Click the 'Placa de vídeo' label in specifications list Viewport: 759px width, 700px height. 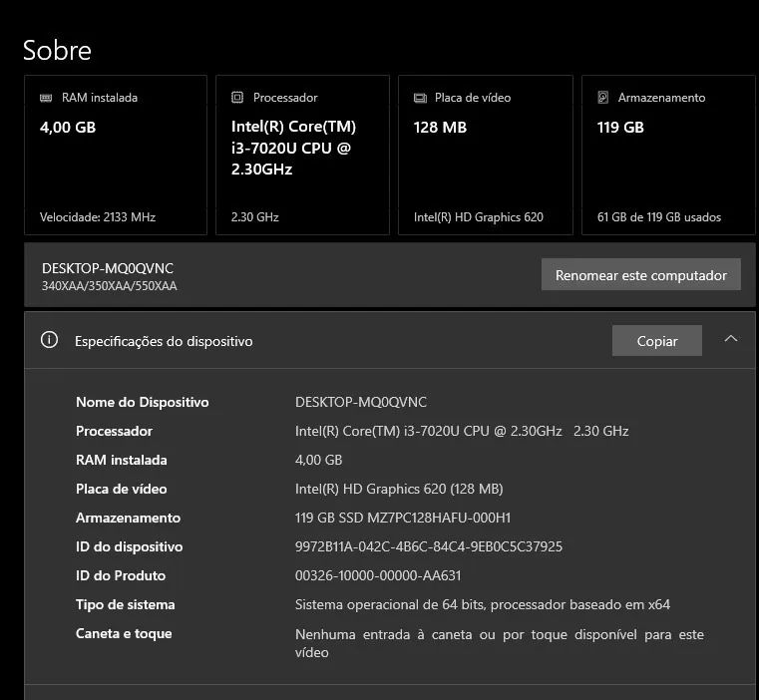click(122, 489)
